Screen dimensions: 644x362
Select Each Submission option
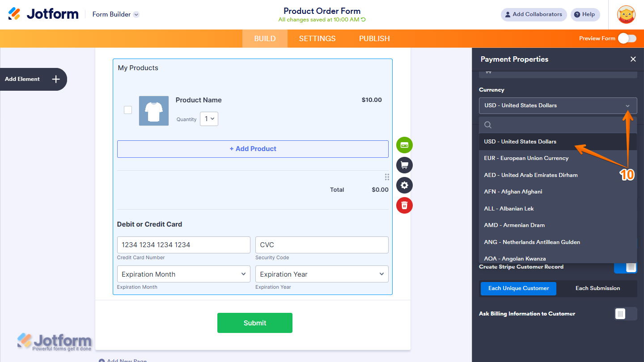tap(597, 288)
